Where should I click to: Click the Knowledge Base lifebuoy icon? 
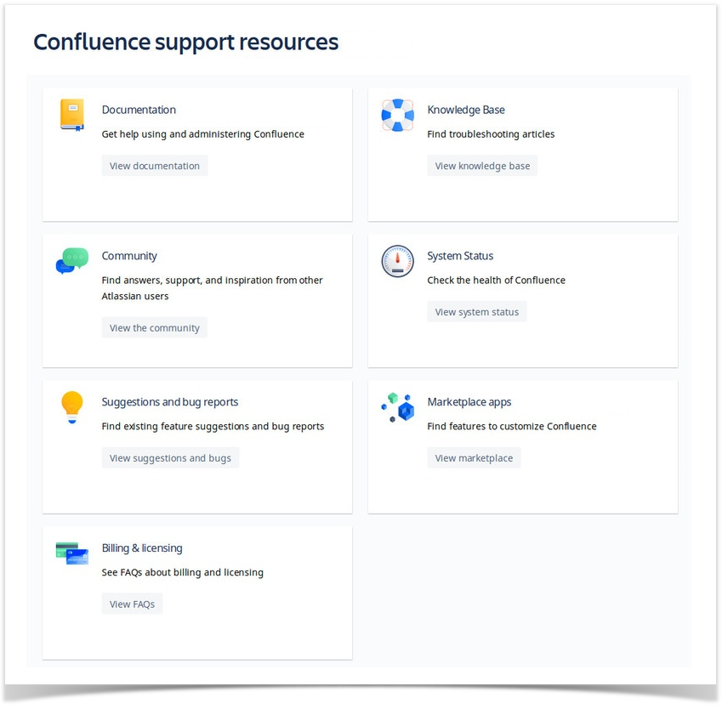click(397, 115)
